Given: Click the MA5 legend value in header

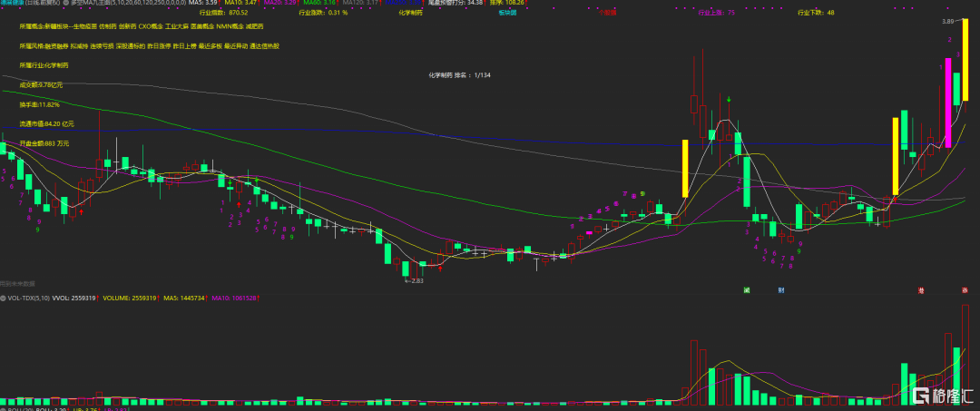Looking at the screenshot, I should [203, 3].
